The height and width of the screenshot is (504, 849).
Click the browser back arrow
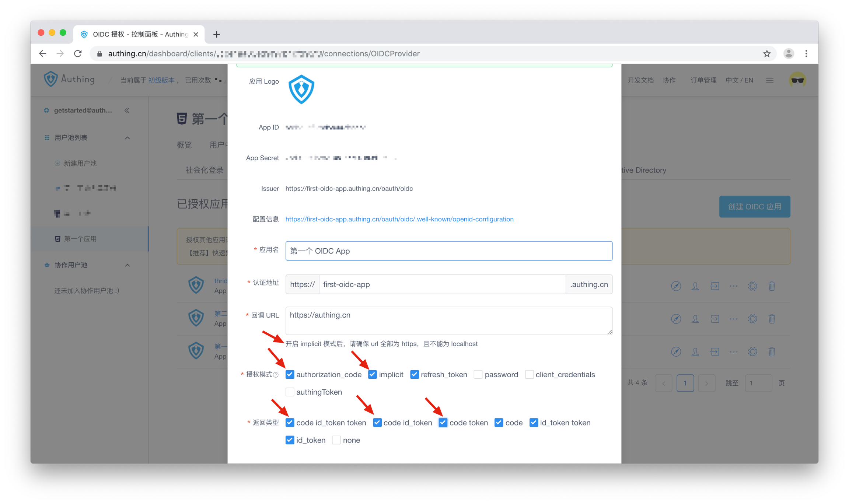tap(43, 54)
